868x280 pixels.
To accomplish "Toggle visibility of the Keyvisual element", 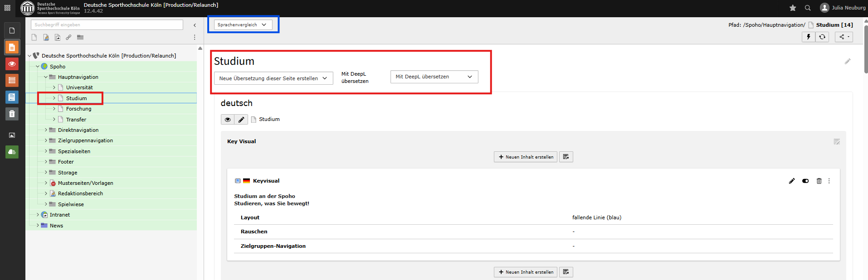I will pyautogui.click(x=805, y=181).
